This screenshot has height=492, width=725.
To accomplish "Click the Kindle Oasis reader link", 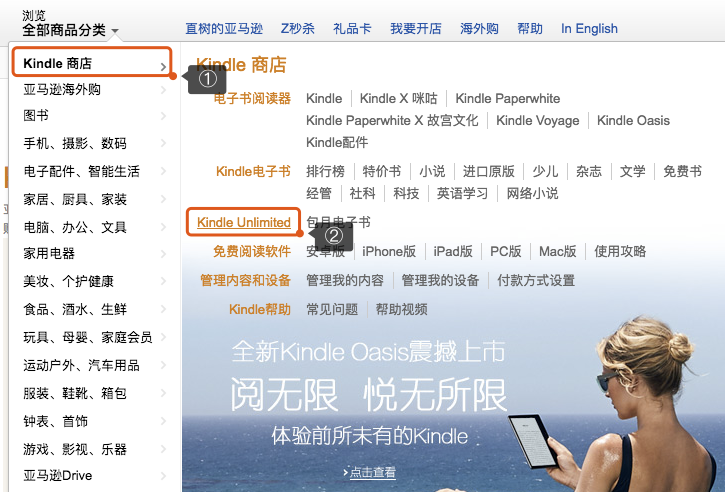I will (633, 120).
